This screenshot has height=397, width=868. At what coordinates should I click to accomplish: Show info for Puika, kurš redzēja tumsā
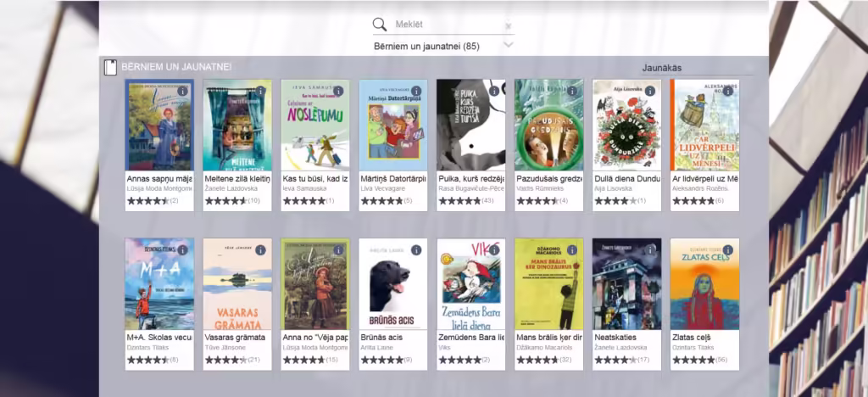(494, 91)
